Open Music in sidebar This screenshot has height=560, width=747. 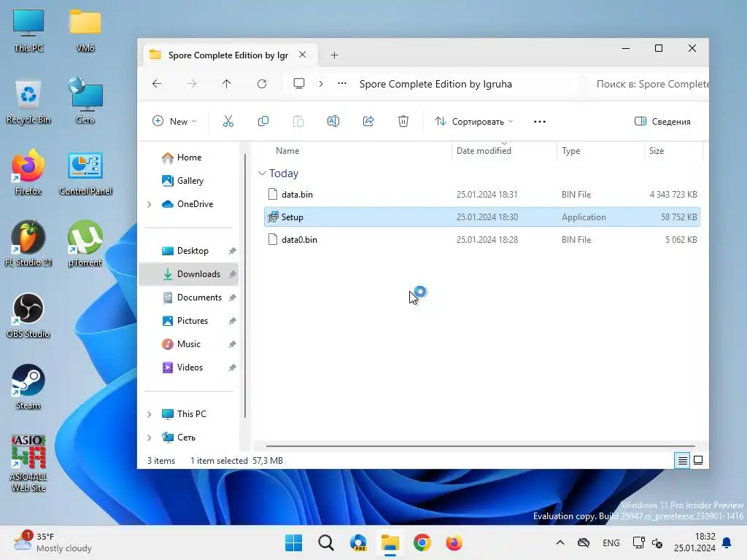pos(189,344)
